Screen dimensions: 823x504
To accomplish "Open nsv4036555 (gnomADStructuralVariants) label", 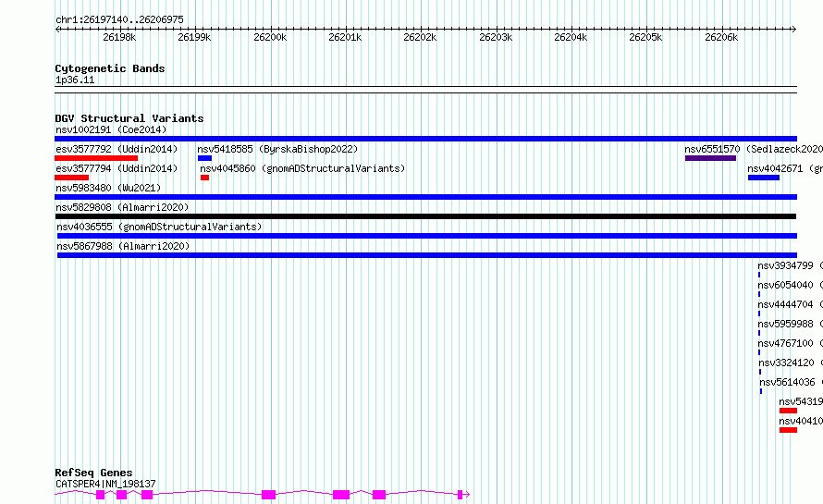I will [x=159, y=227].
